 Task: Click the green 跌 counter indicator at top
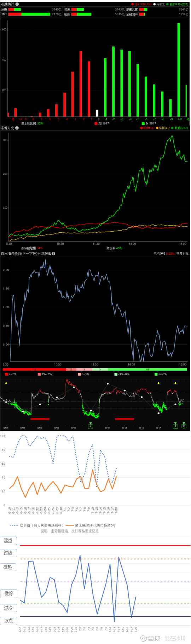[178, 4]
